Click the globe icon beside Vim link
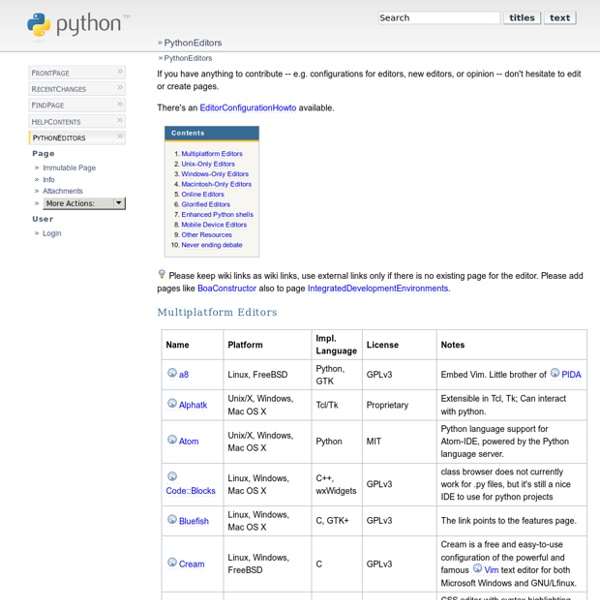The width and height of the screenshot is (600, 600). click(x=477, y=568)
